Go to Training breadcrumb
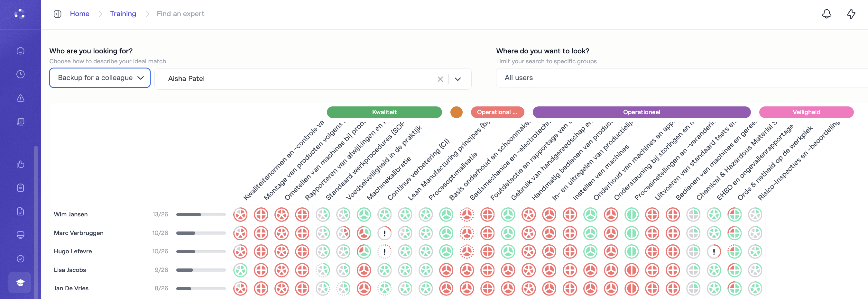Screen dimensions: 868x299 click(x=123, y=14)
